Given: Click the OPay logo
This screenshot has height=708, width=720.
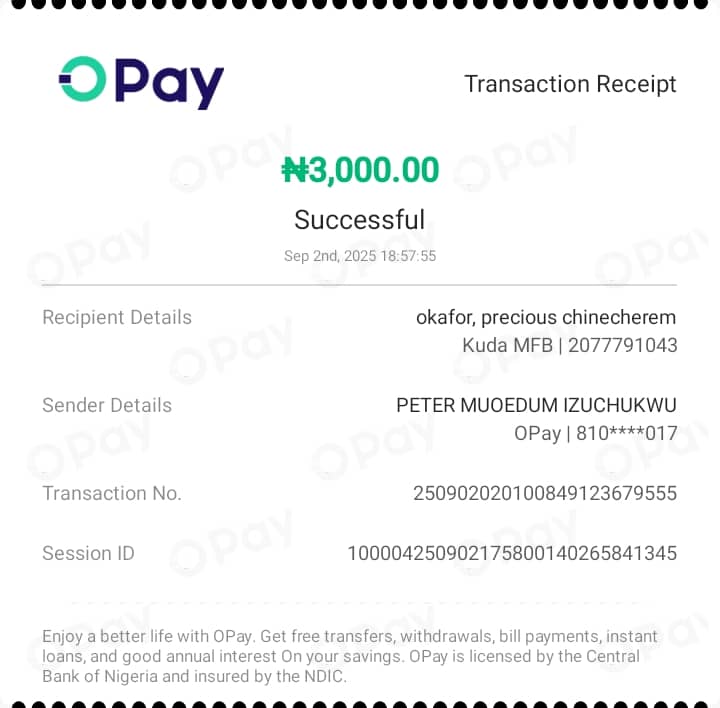Looking at the screenshot, I should click(x=141, y=83).
